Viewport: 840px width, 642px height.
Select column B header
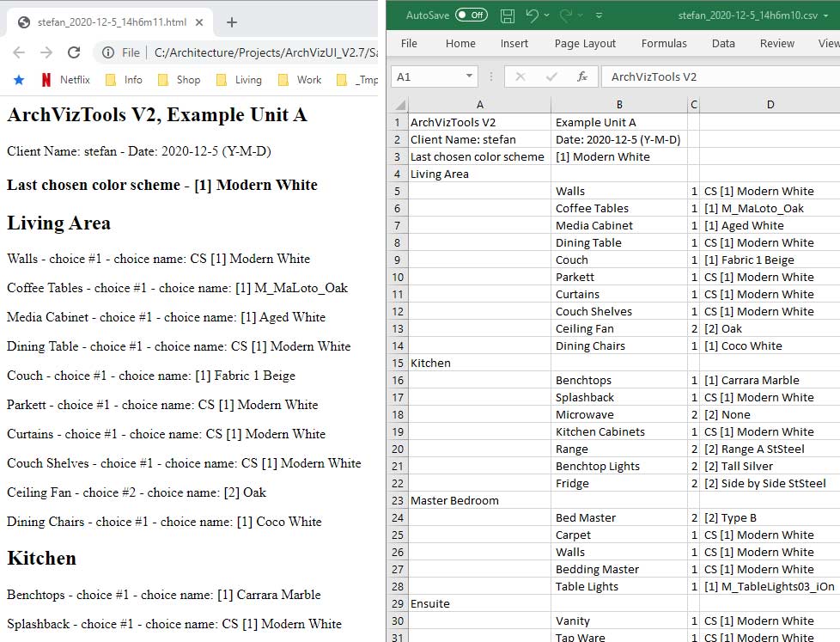coord(619,105)
